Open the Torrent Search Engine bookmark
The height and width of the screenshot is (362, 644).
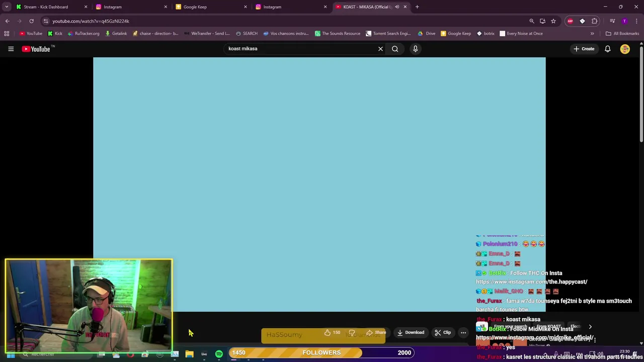click(x=388, y=34)
